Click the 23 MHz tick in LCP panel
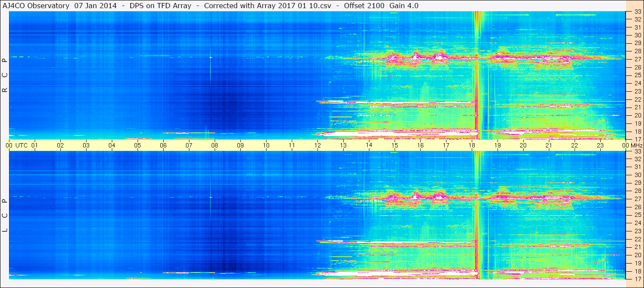Screen dimensions: 644x288 pyautogui.click(x=637, y=231)
